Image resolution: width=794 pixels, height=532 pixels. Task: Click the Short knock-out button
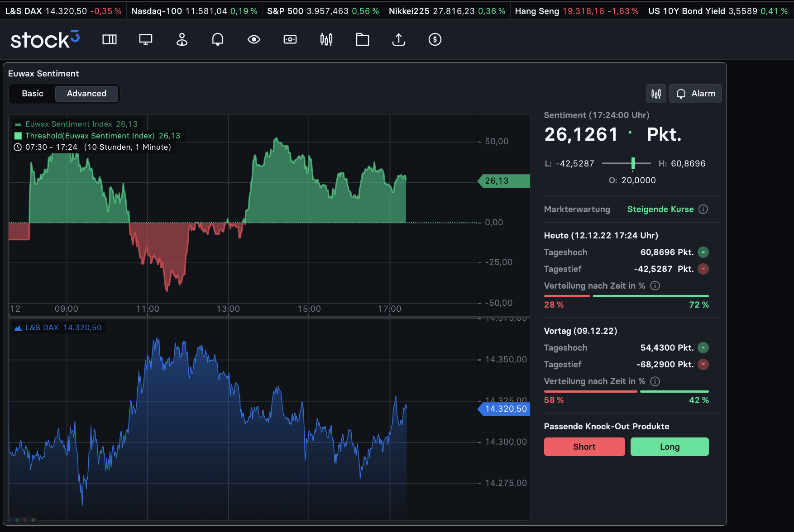point(584,446)
